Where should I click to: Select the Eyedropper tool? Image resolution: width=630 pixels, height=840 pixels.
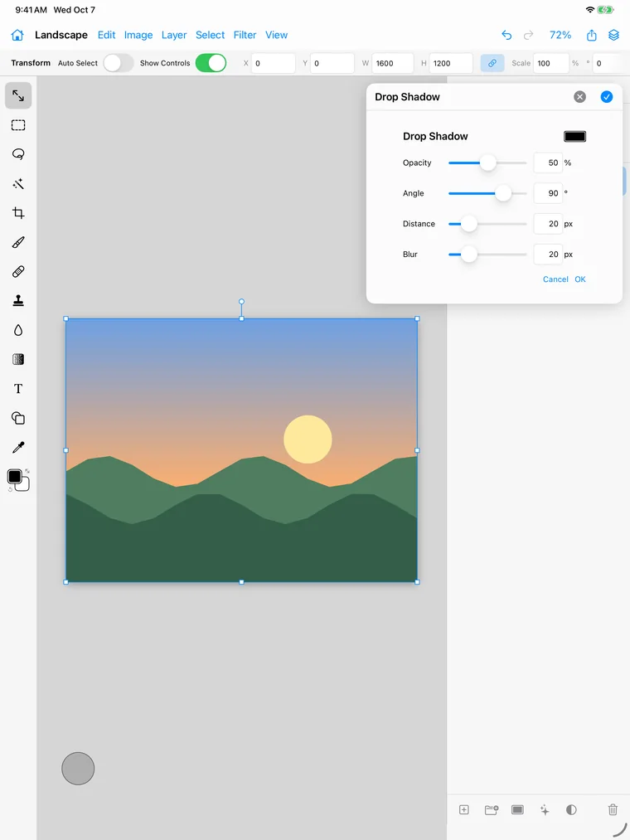(x=18, y=447)
